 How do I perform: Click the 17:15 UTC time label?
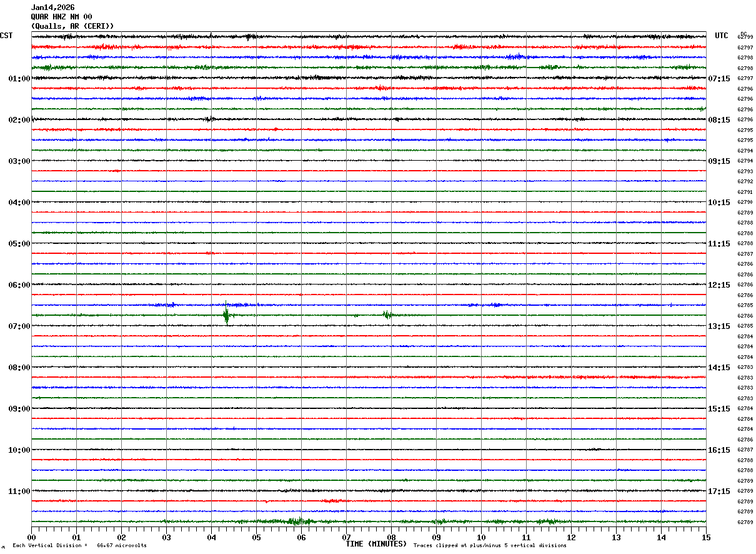[719, 491]
